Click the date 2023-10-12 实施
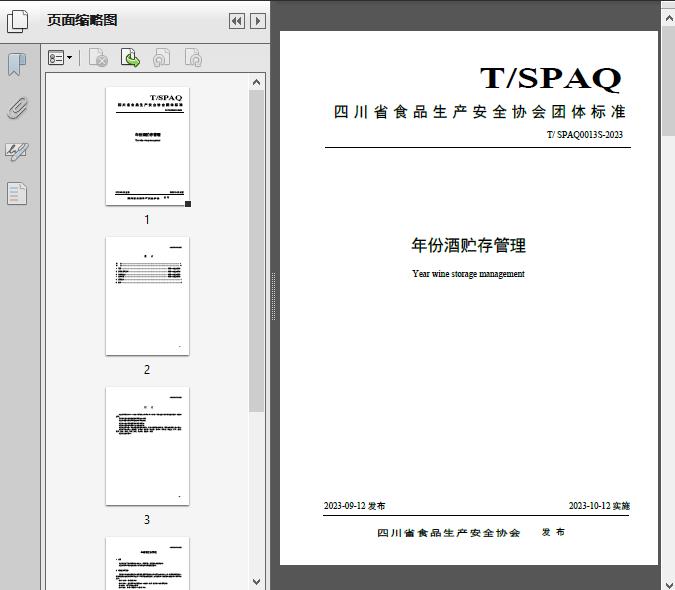The height and width of the screenshot is (590, 675). 599,506
